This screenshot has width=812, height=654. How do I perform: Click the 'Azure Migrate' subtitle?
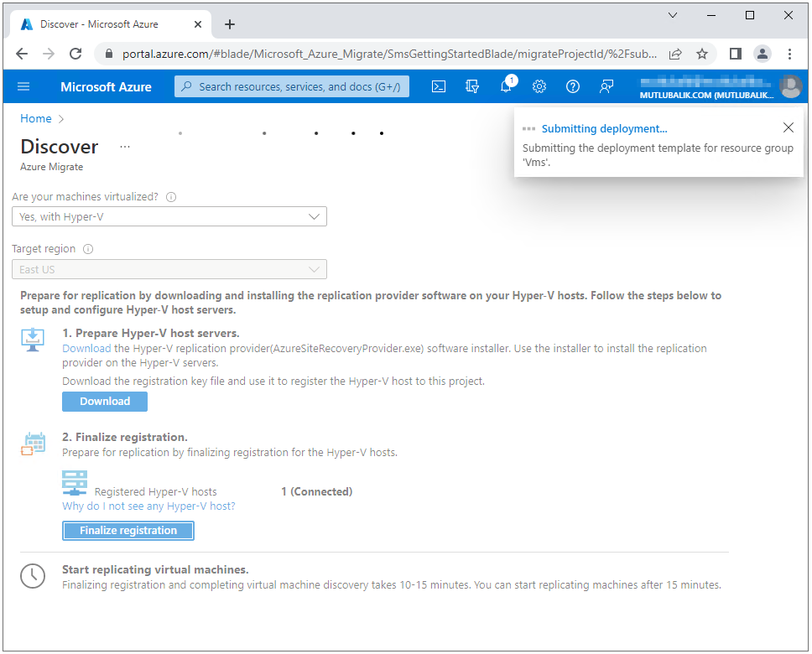(x=52, y=167)
